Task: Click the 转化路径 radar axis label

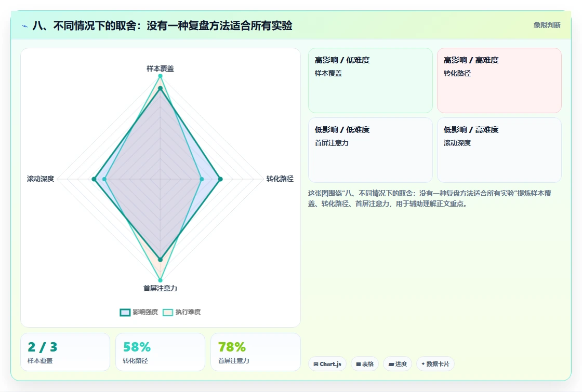Action: [x=280, y=179]
